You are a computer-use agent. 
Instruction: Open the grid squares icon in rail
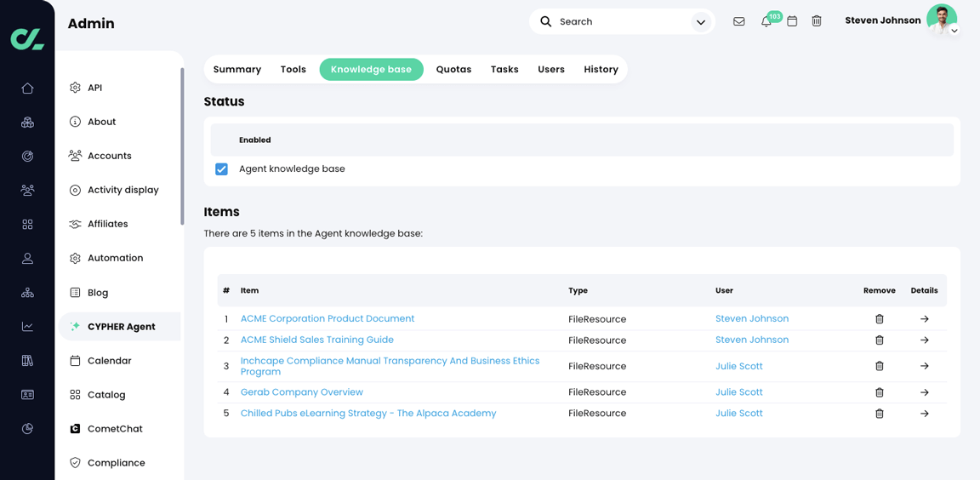click(27, 225)
